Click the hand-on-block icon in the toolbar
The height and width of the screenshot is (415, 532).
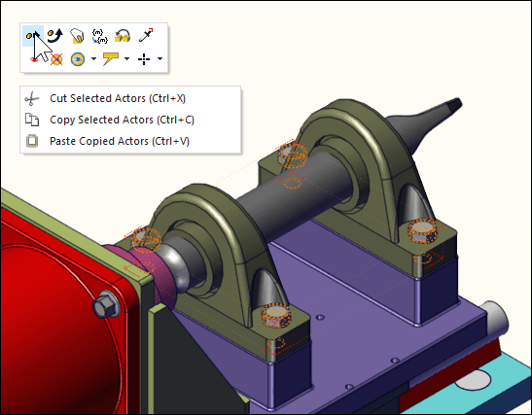point(77,36)
